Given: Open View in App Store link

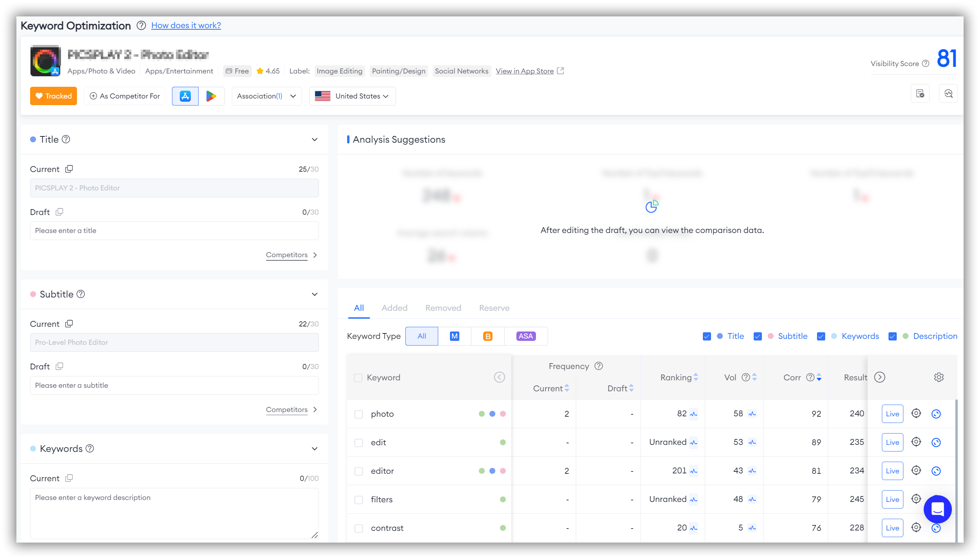Looking at the screenshot, I should [x=525, y=71].
